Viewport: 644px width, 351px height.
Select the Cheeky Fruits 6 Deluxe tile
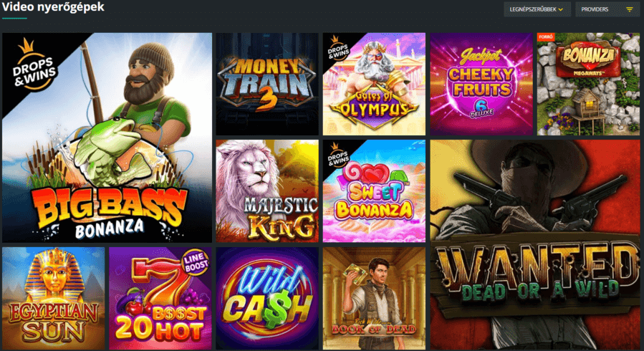coord(481,84)
